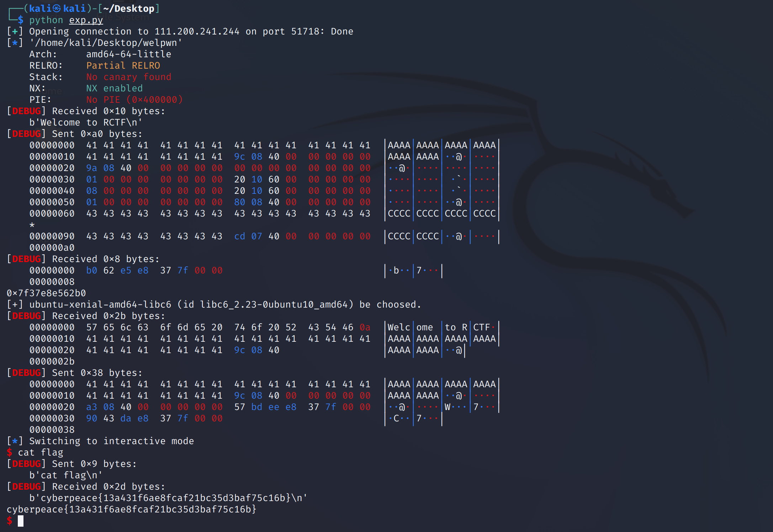This screenshot has height=532, width=773.
Task: Click the ~/Desktop path in prompt
Action: click(129, 8)
